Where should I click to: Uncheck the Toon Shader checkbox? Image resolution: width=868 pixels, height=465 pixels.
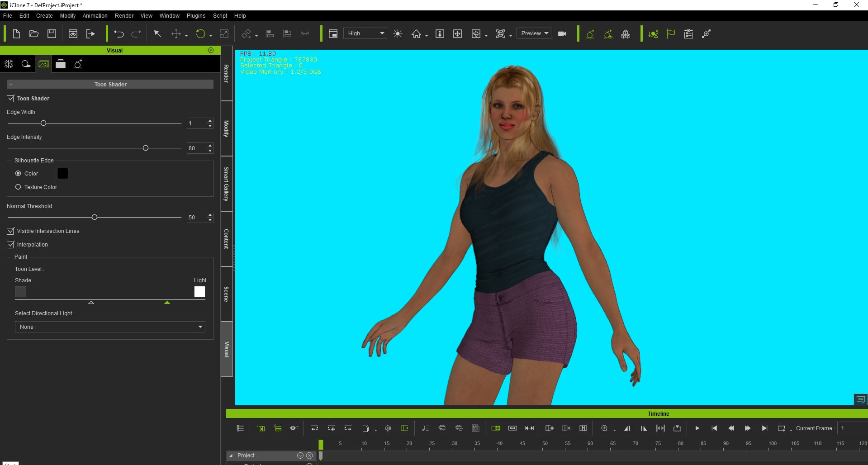point(10,99)
